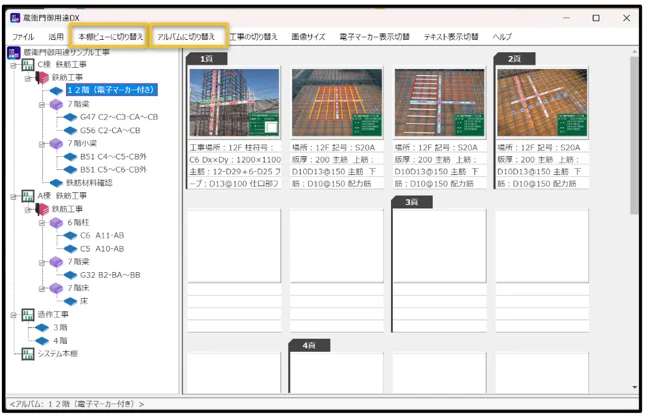Select the first photo thumbnail on page 1
The image size is (650, 419).
click(233, 104)
